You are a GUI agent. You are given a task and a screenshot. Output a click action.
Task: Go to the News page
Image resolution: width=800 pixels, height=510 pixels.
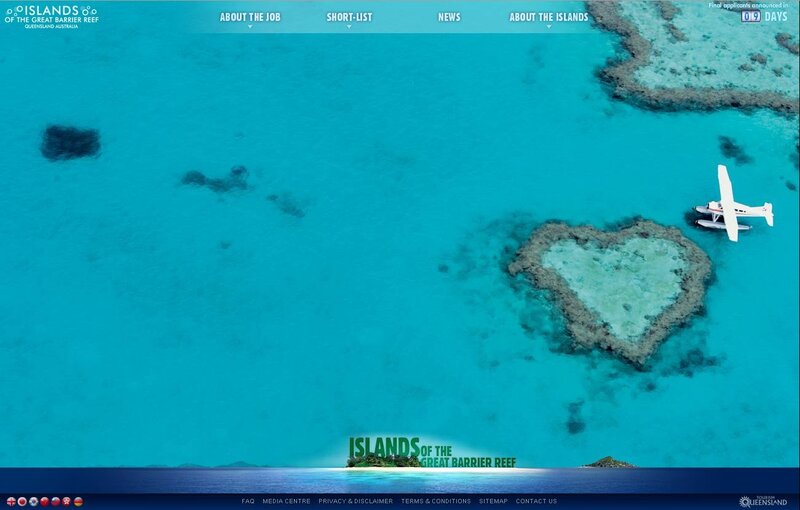(x=449, y=17)
